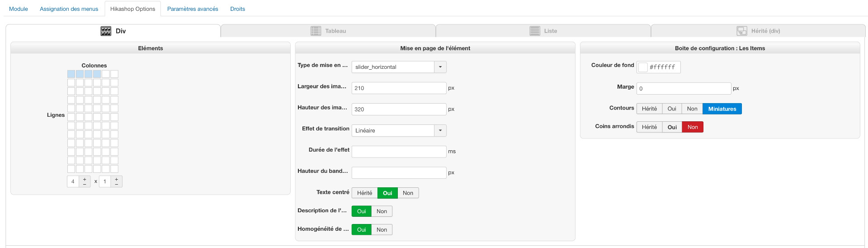Set Texte centré to Non
The image size is (868, 248).
click(x=408, y=193)
